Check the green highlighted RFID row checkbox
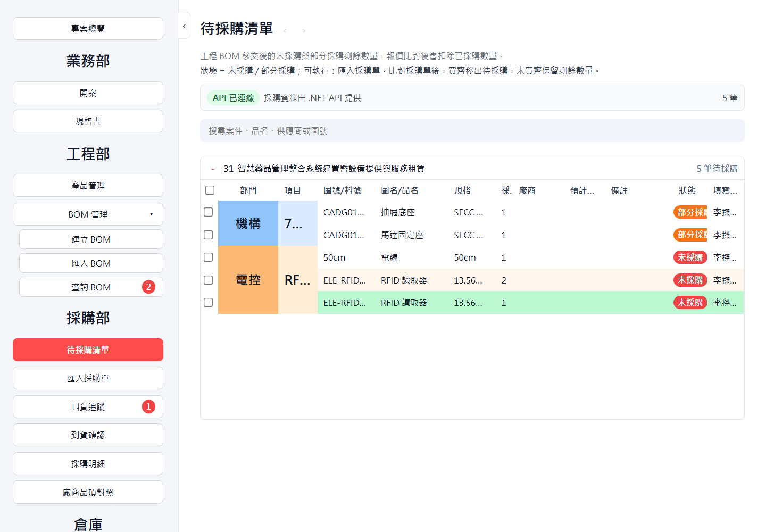766x532 pixels. [209, 302]
